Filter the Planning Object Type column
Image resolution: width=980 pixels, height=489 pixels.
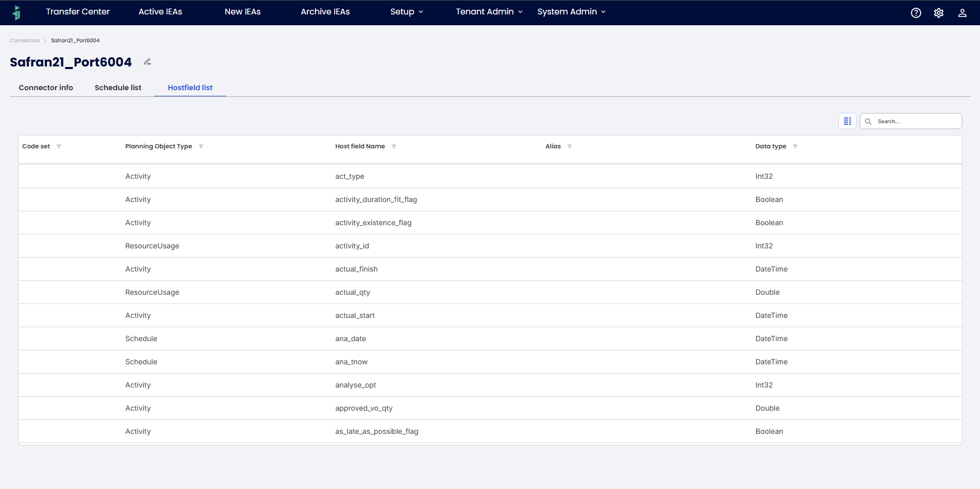click(201, 146)
